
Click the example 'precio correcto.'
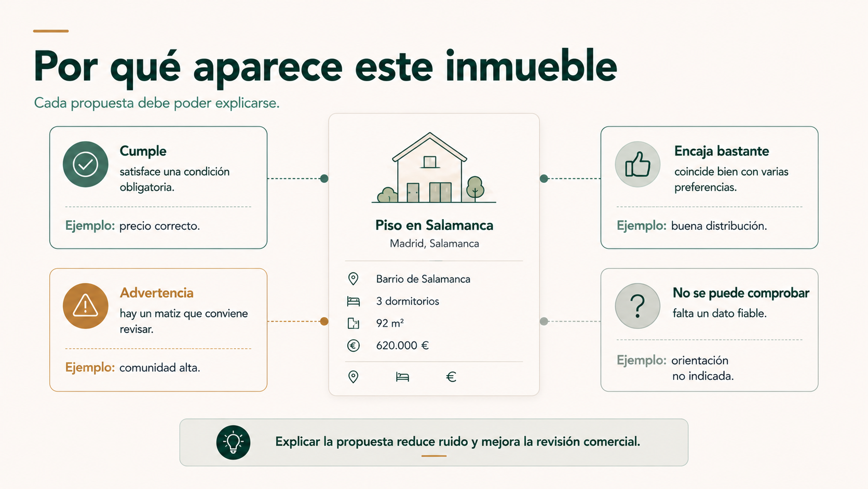pyautogui.click(x=159, y=226)
